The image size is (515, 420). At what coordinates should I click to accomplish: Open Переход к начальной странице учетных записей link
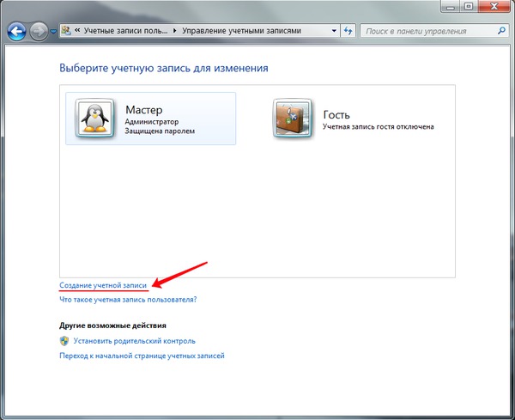142,356
